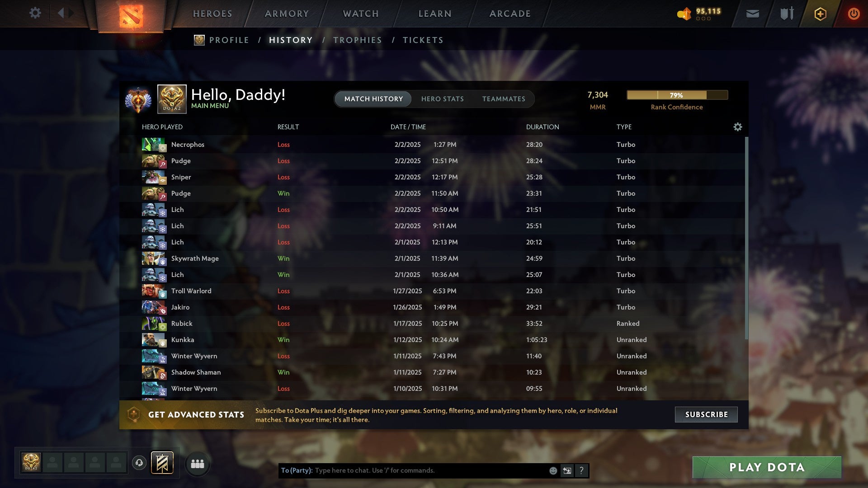Open the friends list group icon
The width and height of the screenshot is (868, 488).
point(198,464)
